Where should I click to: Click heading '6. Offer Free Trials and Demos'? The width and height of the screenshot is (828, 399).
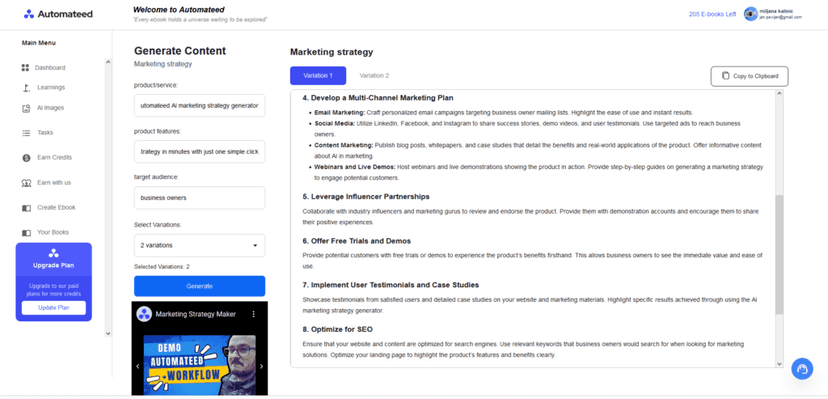pos(356,241)
